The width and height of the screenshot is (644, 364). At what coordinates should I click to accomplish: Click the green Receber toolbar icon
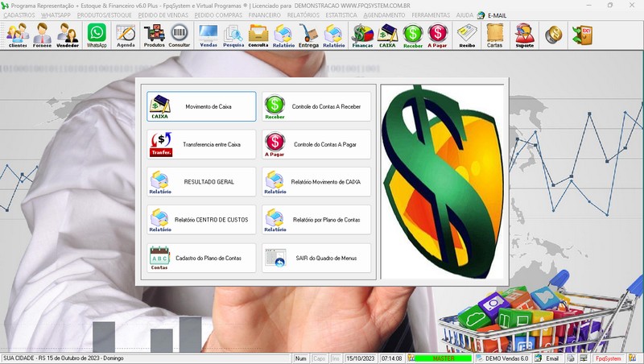(413, 35)
